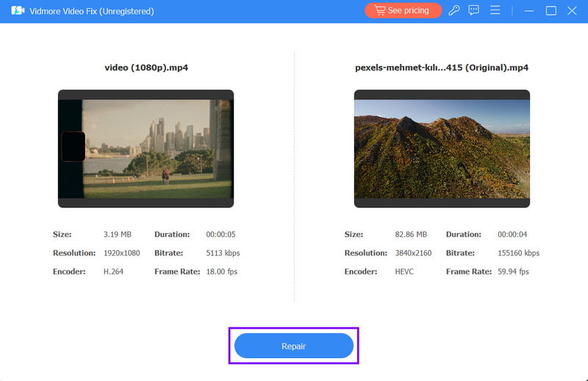Open registration with the key icon
Viewport: 588px width, 381px height.
454,11
